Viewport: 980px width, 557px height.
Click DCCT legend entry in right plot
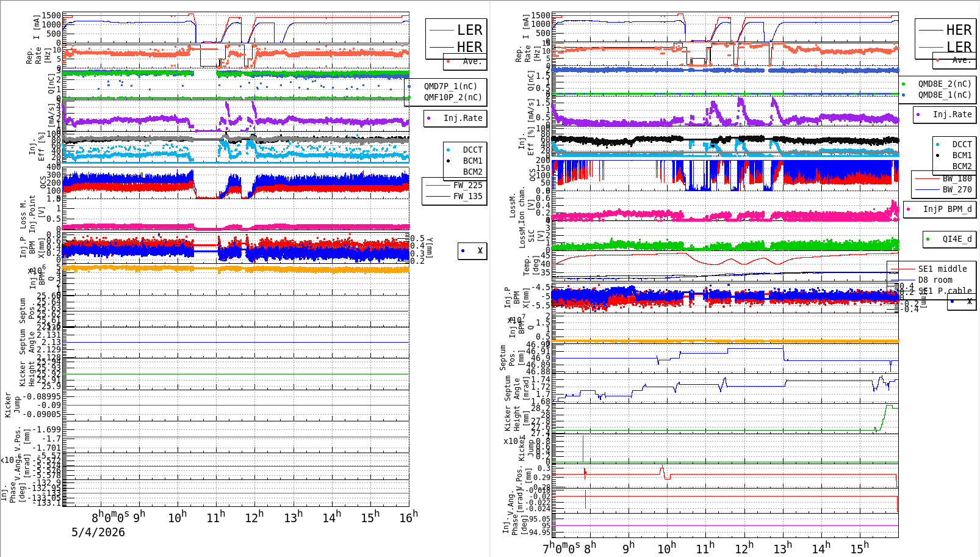962,144
